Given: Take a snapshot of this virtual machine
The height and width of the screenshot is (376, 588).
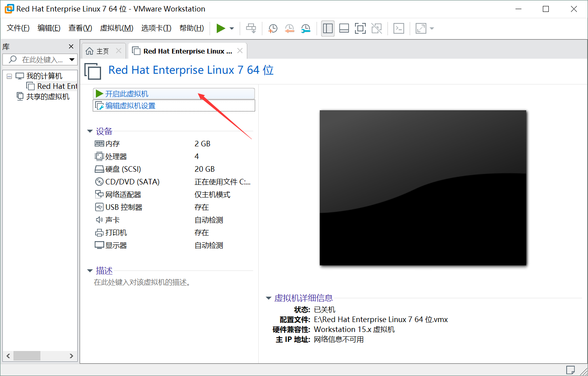Looking at the screenshot, I should [273, 28].
